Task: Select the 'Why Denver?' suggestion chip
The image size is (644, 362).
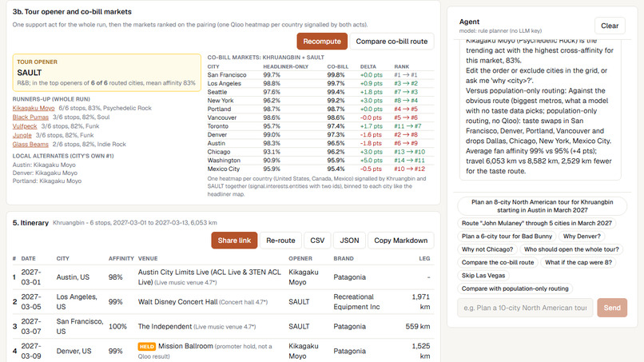Action: (582, 237)
